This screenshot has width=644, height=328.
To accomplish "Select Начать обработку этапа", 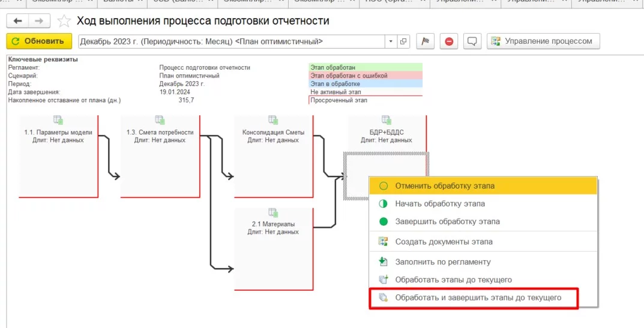I will tap(483, 204).
